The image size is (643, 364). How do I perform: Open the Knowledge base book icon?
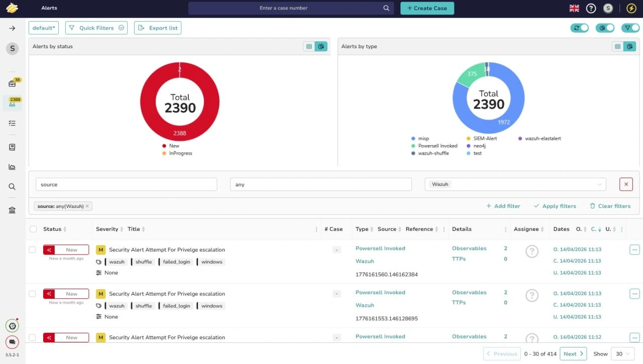pos(13,147)
